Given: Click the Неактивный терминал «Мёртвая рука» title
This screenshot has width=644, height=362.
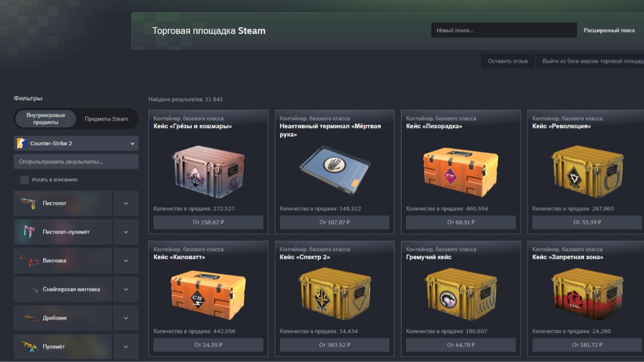Looking at the screenshot, I should [331, 130].
